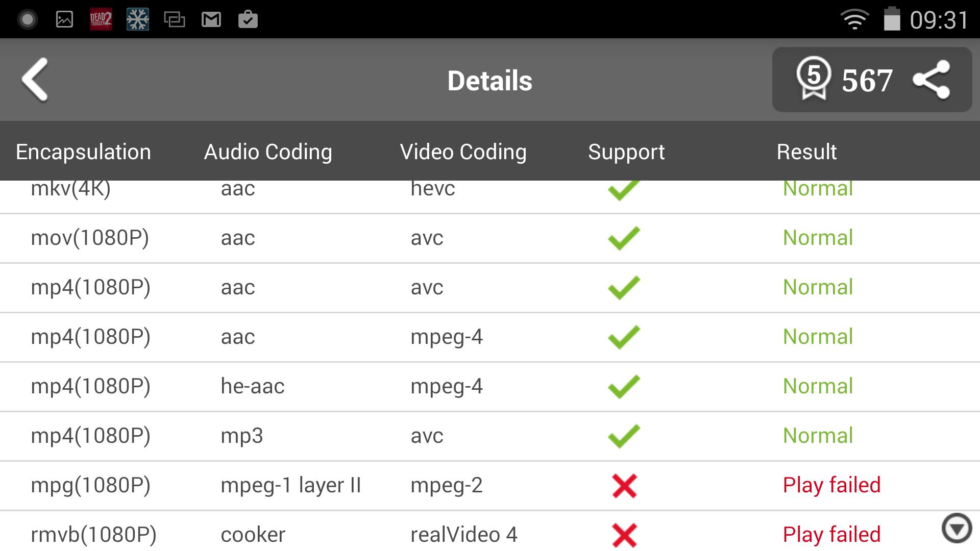The width and height of the screenshot is (980, 551).
Task: Tap the red X for rmvb(1080P) row
Action: click(624, 535)
